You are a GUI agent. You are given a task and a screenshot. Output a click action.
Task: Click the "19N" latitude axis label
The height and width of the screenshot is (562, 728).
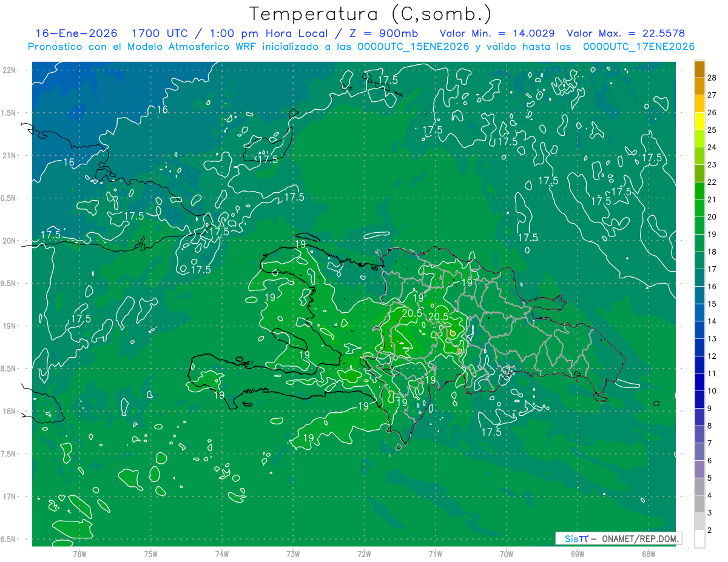10,326
